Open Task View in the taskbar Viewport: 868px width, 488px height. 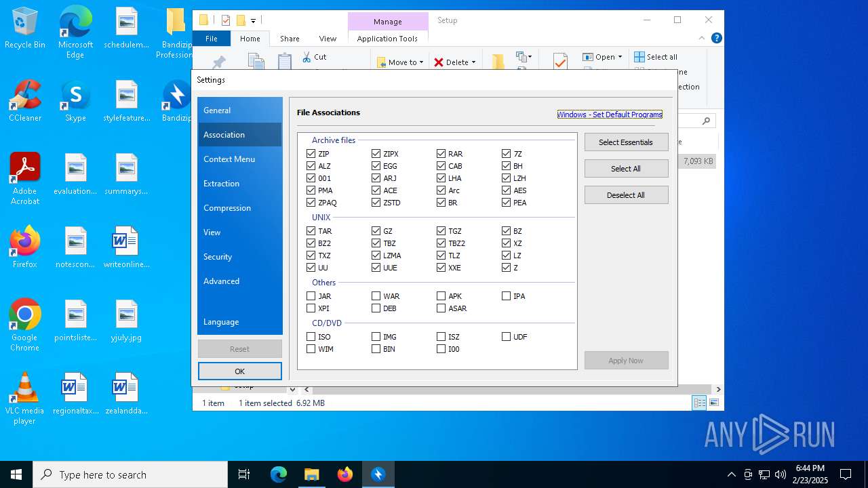click(244, 474)
